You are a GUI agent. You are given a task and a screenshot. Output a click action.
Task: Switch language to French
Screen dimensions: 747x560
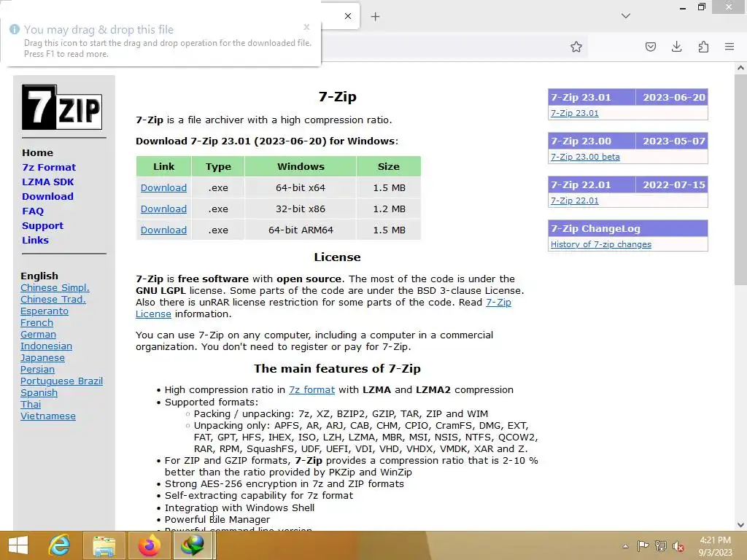[x=36, y=322]
